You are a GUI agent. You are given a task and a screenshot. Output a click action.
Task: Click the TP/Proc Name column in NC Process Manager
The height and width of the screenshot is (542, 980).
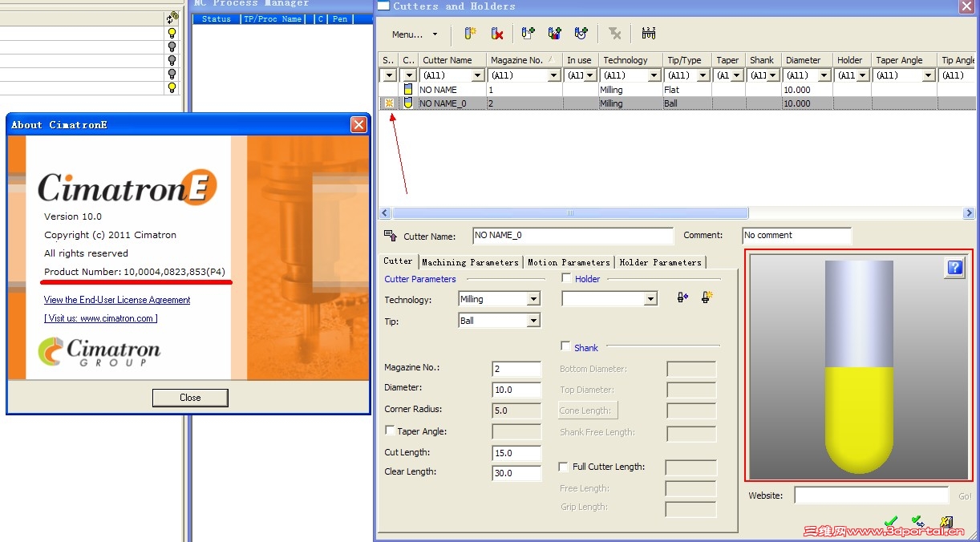coord(273,18)
